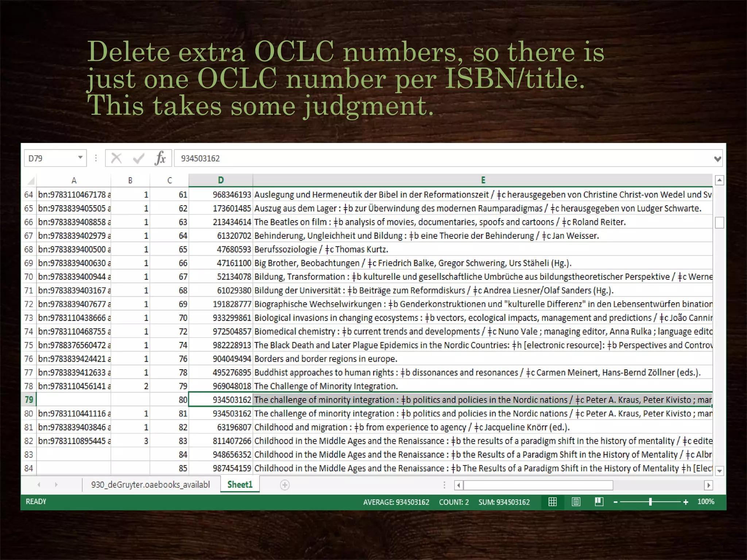Select cell 'The Beatles on film' title
The image size is (747, 560).
point(483,222)
